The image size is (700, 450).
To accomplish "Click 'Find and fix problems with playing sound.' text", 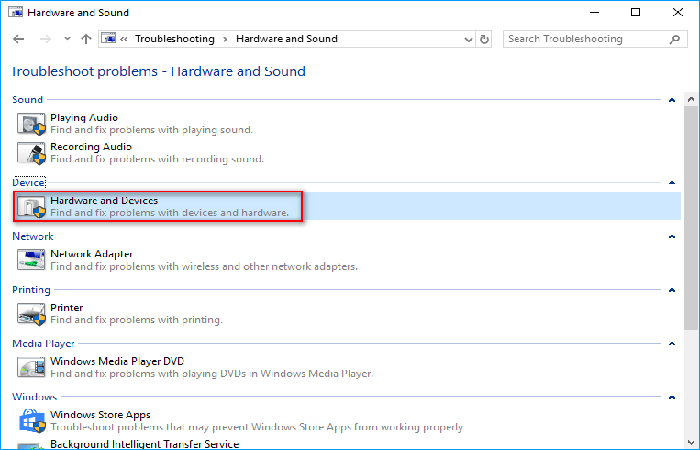I will [x=151, y=130].
